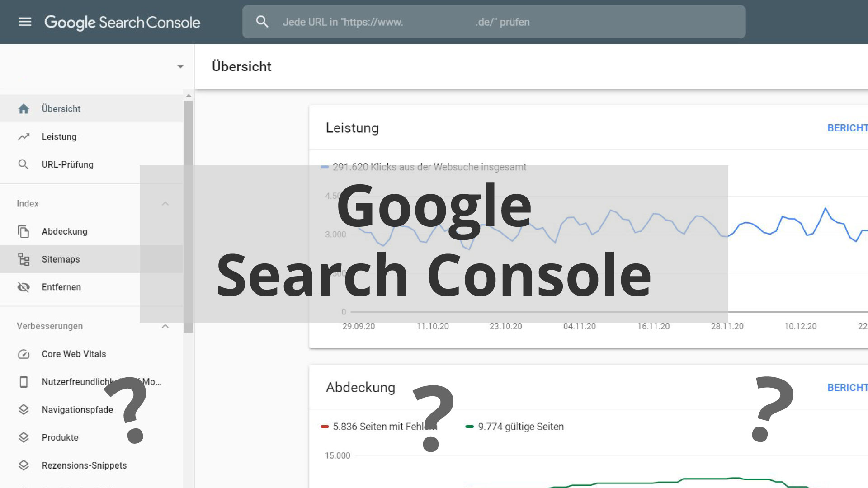Click the Verbesserungen section label
The height and width of the screenshot is (488, 868).
tap(50, 326)
